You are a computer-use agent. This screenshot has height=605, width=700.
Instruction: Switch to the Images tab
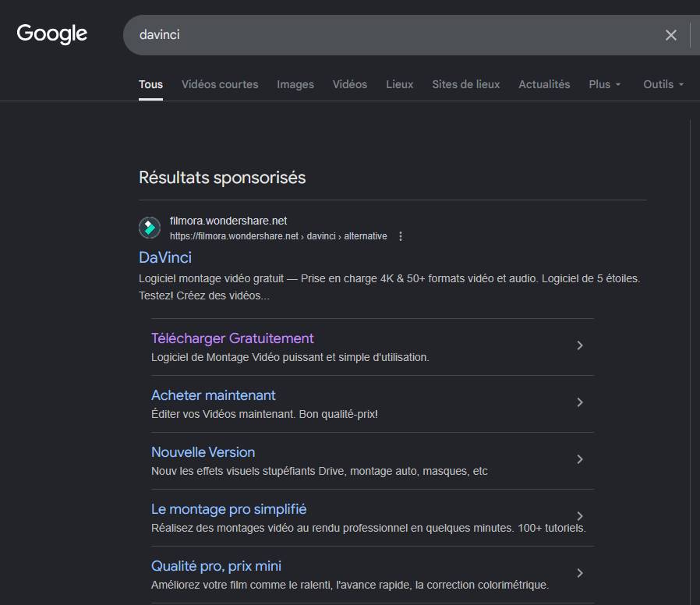click(x=295, y=84)
